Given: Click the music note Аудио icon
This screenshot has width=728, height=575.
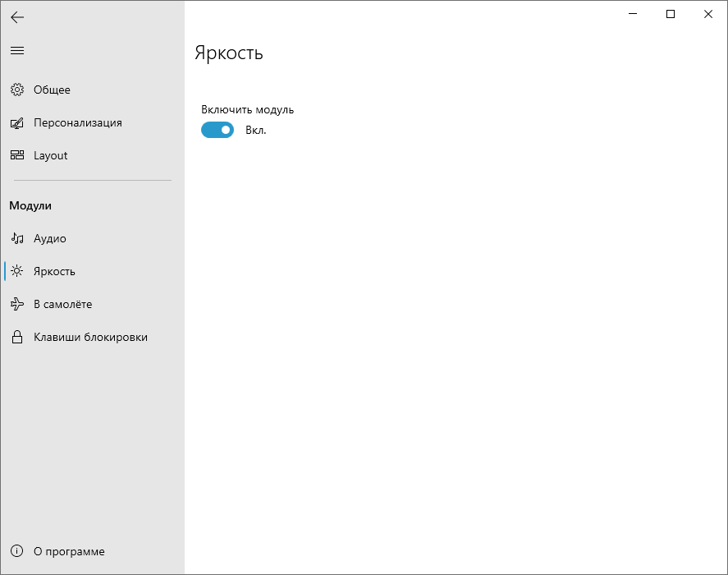Looking at the screenshot, I should coord(17,238).
